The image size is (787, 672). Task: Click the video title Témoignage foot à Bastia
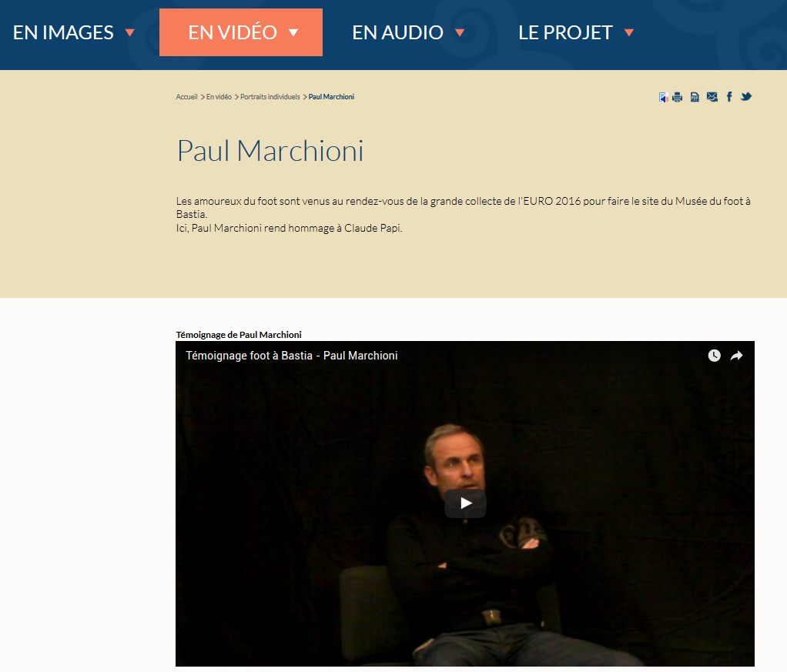292,356
